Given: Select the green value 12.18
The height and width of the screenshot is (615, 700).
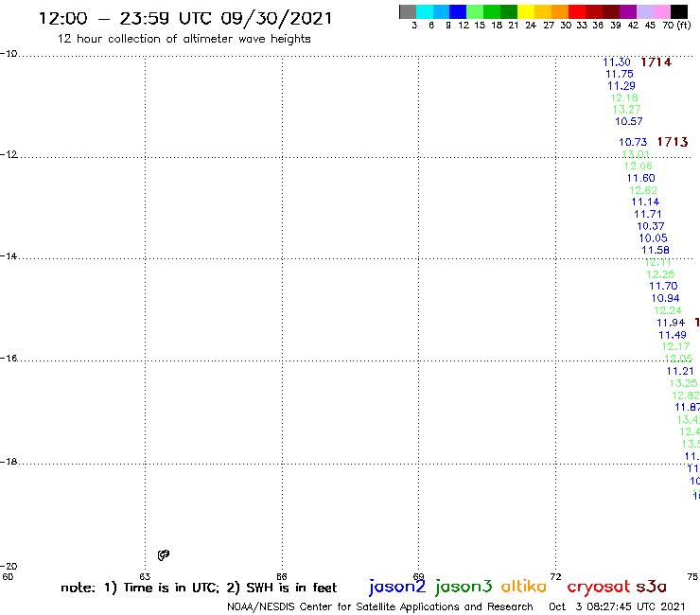Looking at the screenshot, I should (x=624, y=97).
